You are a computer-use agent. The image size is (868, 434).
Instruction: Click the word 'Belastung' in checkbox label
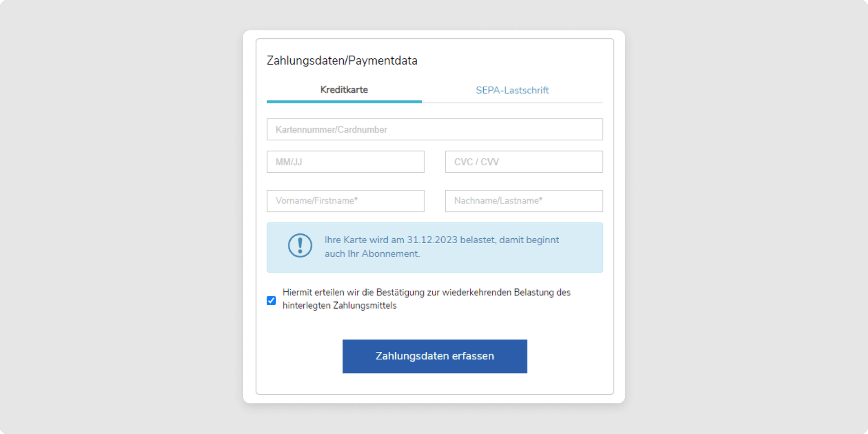pyautogui.click(x=534, y=292)
